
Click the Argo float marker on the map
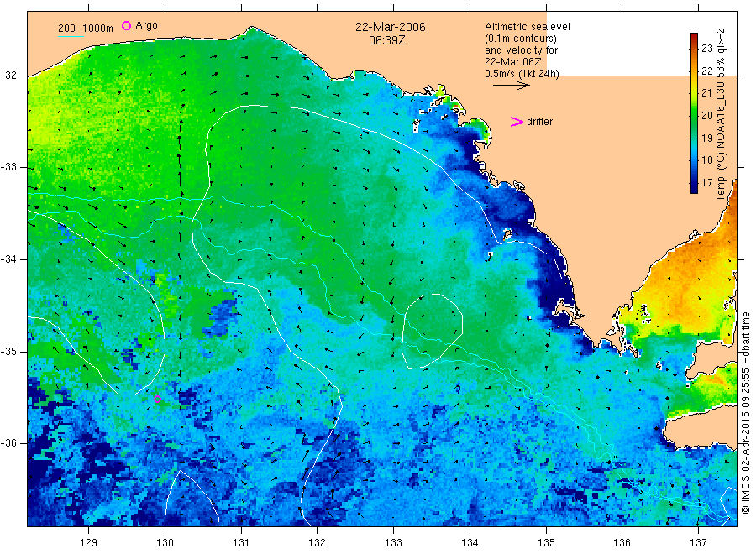[x=157, y=399]
